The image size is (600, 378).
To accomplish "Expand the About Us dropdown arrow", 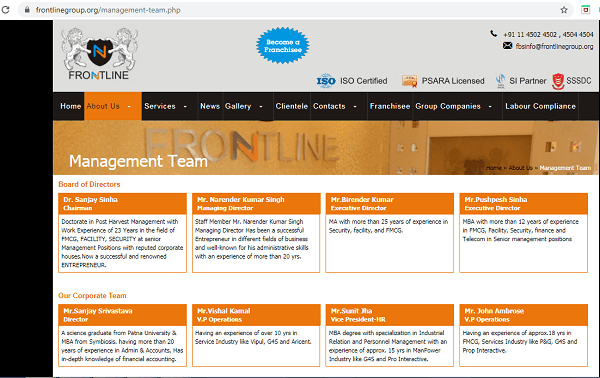I will click(129, 106).
